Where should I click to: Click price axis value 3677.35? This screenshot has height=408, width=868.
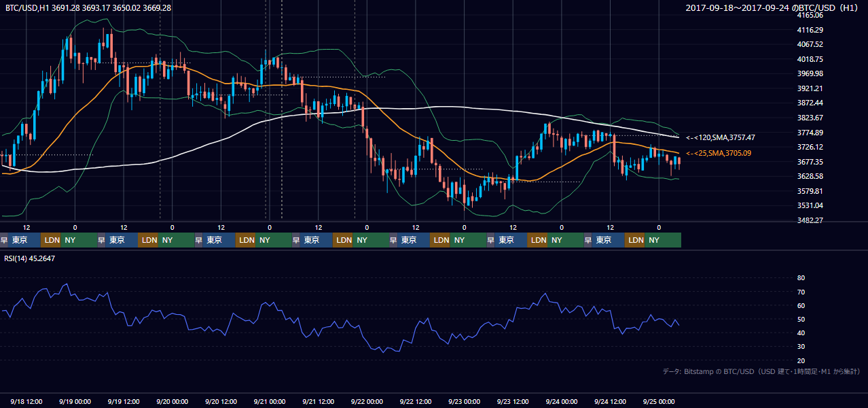[x=810, y=162]
